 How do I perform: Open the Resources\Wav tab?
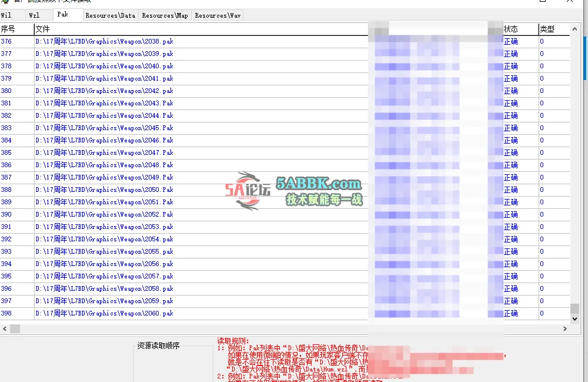pos(218,15)
